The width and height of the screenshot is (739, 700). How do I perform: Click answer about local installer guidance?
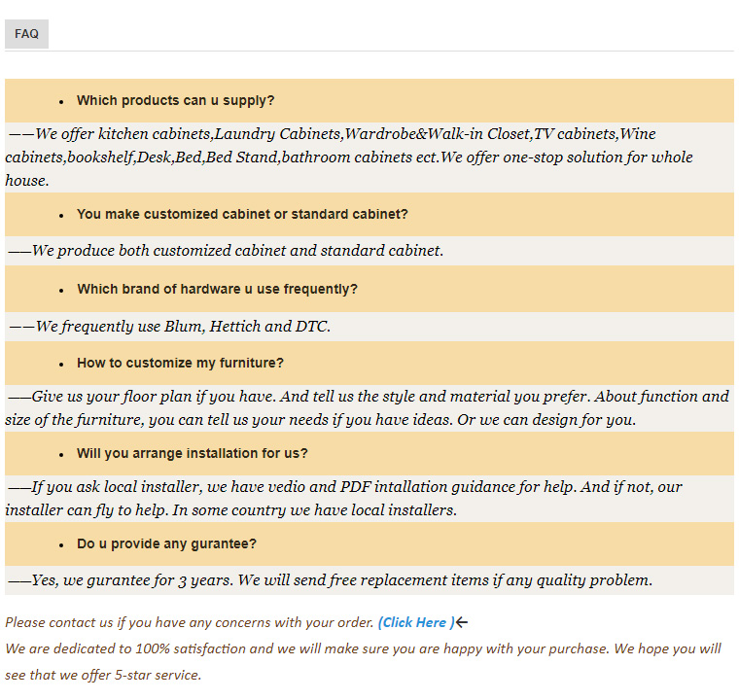click(344, 498)
